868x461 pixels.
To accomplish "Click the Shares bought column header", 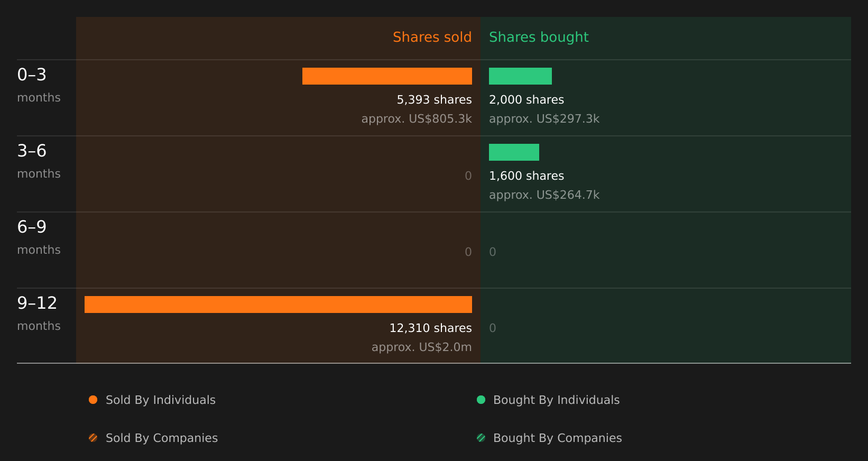I will [539, 37].
